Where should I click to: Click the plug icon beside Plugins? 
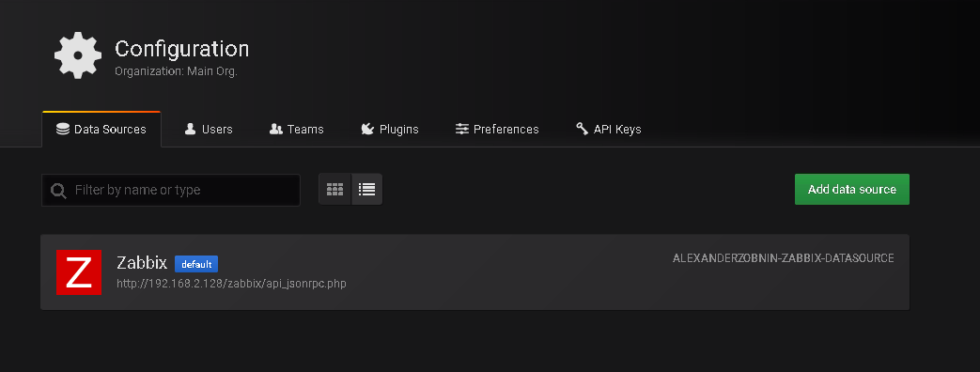click(367, 129)
